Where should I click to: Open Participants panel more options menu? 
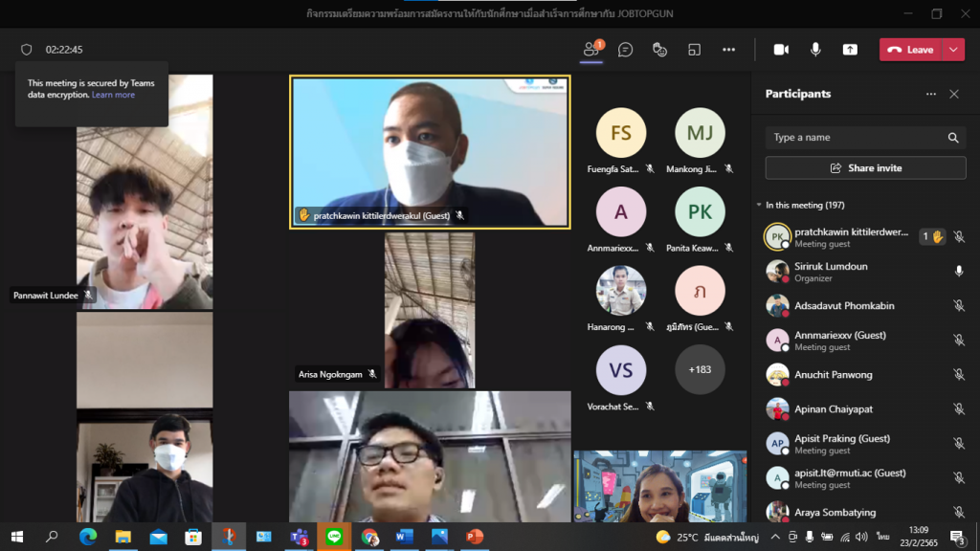pos(930,94)
